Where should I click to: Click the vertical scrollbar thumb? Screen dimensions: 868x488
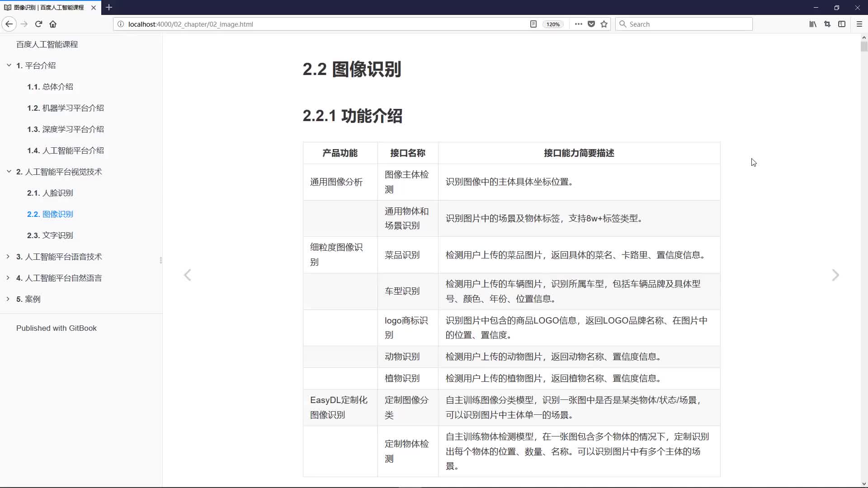pos(864,47)
